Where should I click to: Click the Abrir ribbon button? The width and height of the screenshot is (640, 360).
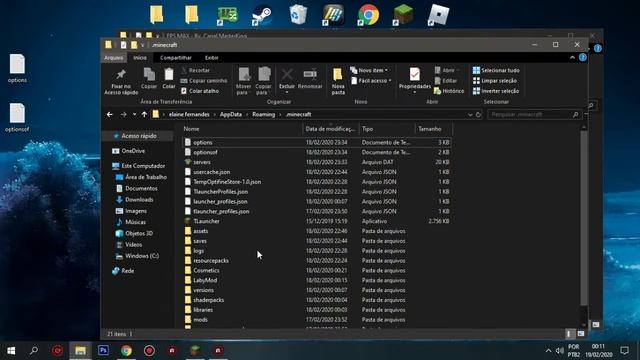pos(447,70)
